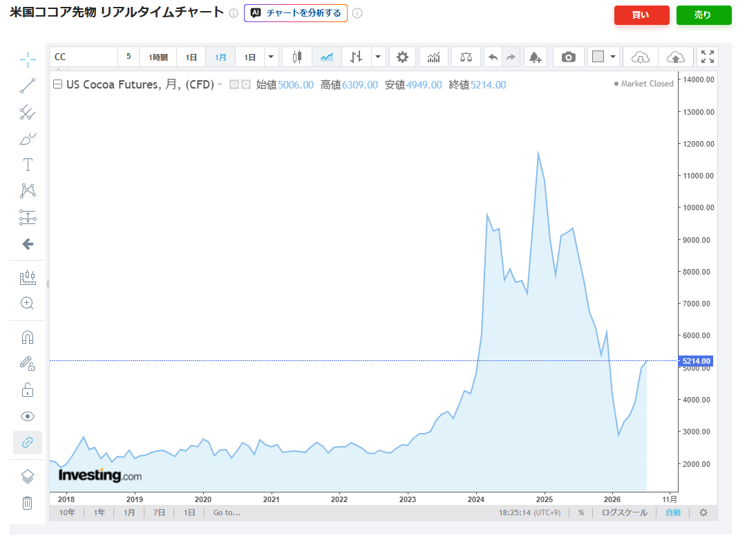Open bottom bar chart properties gear
Viewport: 756px width, 536px height.
click(703, 512)
